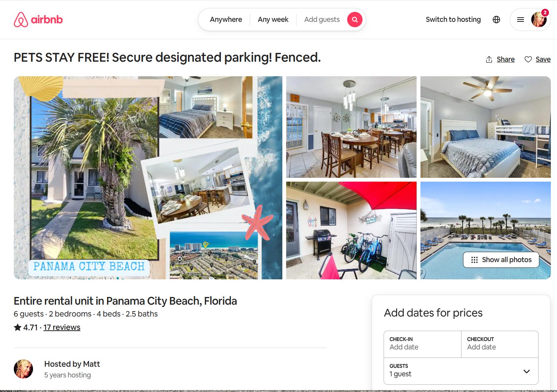Open the dining room photo thumbnail
This screenshot has height=392, width=557.
351,127
